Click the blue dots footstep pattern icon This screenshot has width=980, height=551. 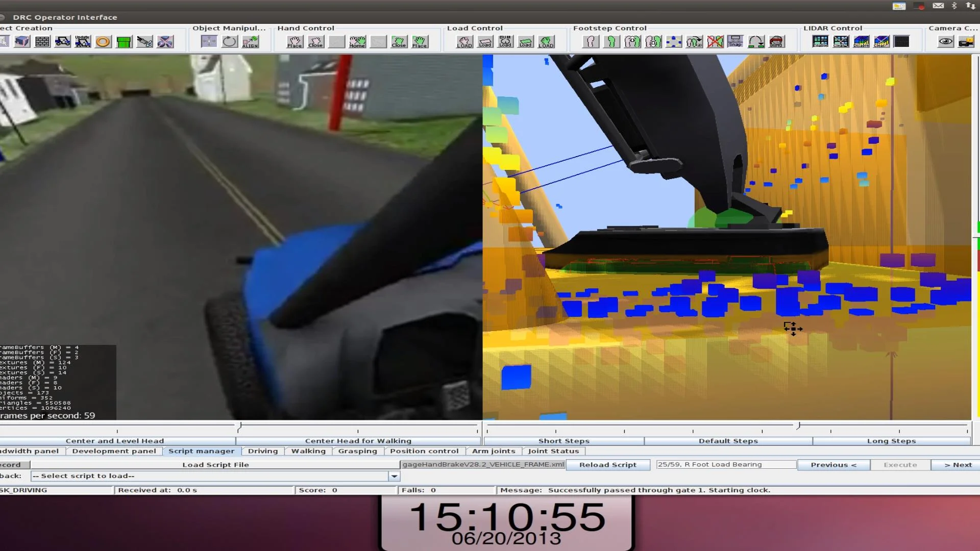(674, 42)
